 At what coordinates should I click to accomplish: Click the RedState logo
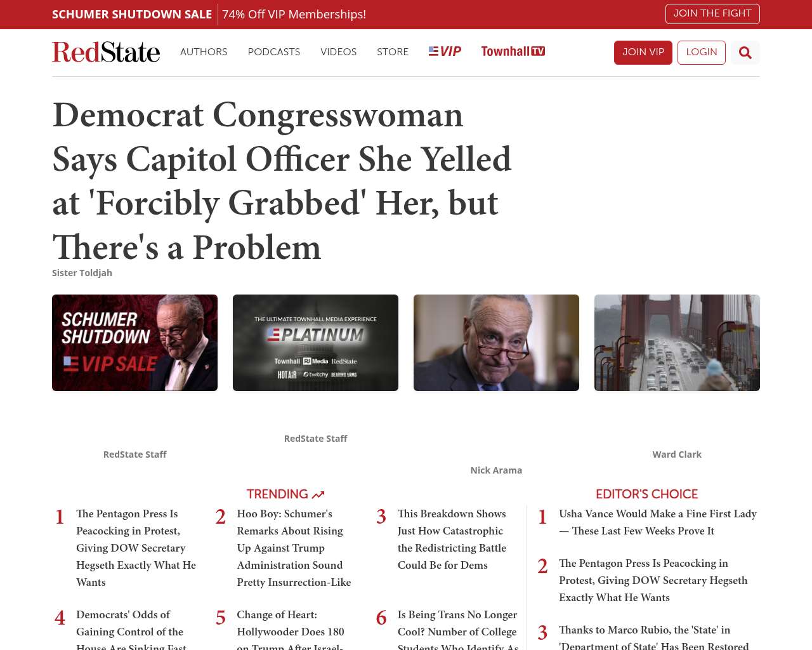tap(106, 52)
